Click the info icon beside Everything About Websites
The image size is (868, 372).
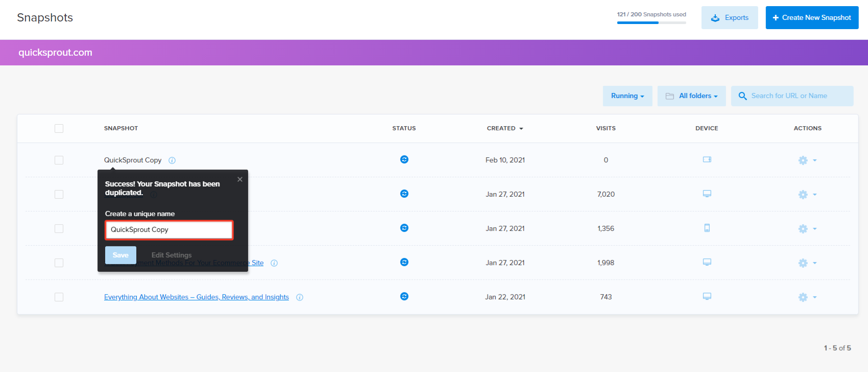coord(300,297)
